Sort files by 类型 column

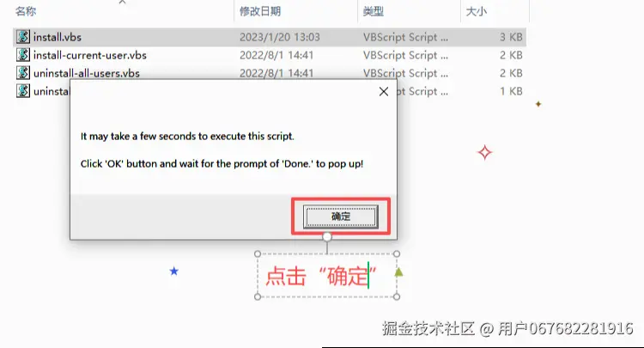[374, 11]
